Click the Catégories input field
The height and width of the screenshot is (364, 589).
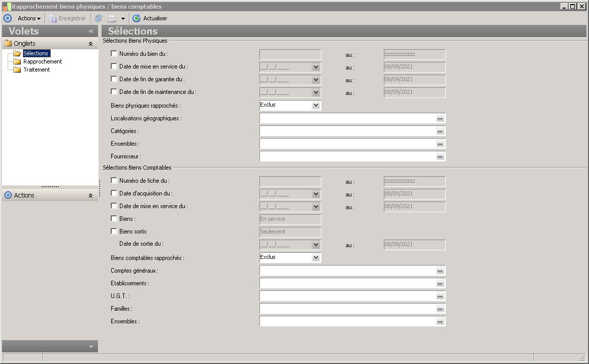point(347,131)
